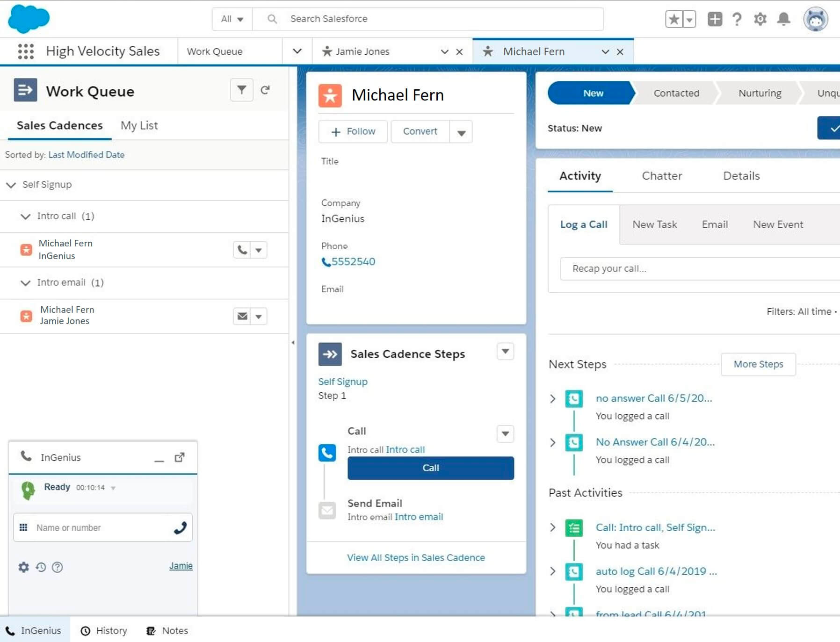
Task: Open dropdown next to Michael Fern email action
Action: click(x=259, y=316)
